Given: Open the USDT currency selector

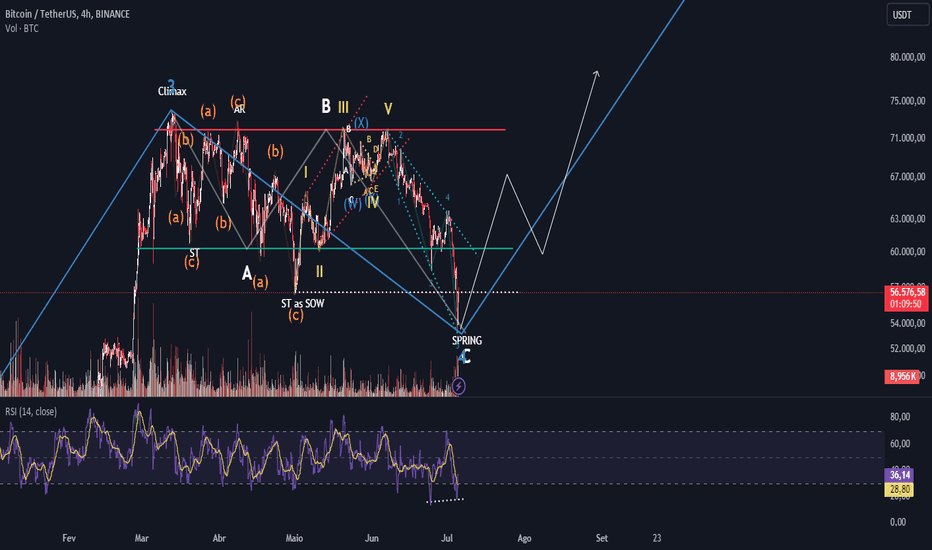Looking at the screenshot, I should coord(908,14).
